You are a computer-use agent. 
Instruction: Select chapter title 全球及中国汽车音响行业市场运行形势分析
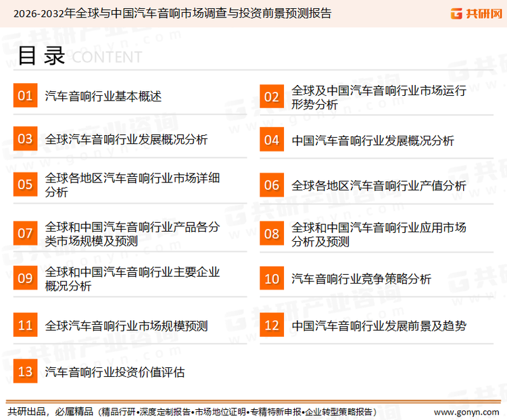click(x=379, y=97)
